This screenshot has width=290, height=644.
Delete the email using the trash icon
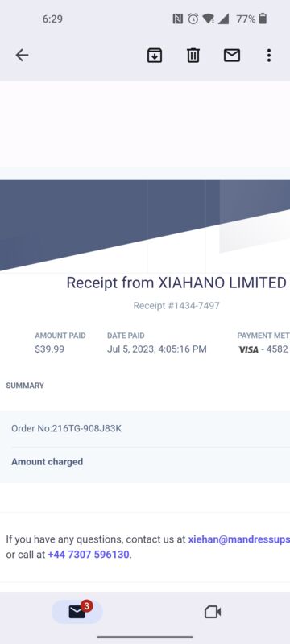(193, 55)
